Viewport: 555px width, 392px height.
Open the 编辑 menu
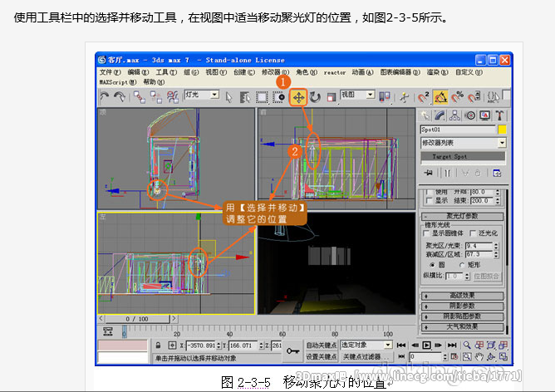coord(139,72)
